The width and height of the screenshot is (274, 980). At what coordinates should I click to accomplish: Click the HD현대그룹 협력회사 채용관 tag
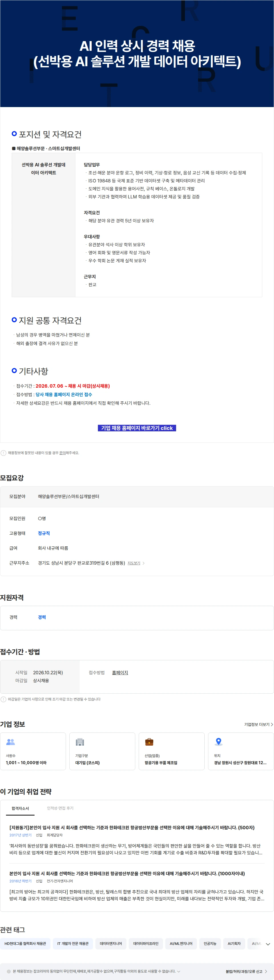pos(25,943)
